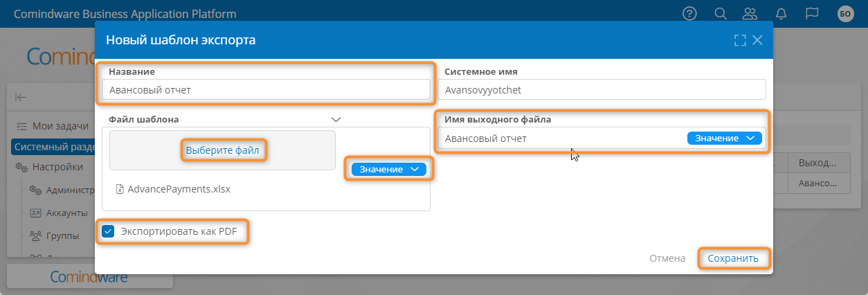The image size is (868, 295).
Task: Close the Новый шаблон экспорта dialog
Action: pyautogui.click(x=757, y=40)
